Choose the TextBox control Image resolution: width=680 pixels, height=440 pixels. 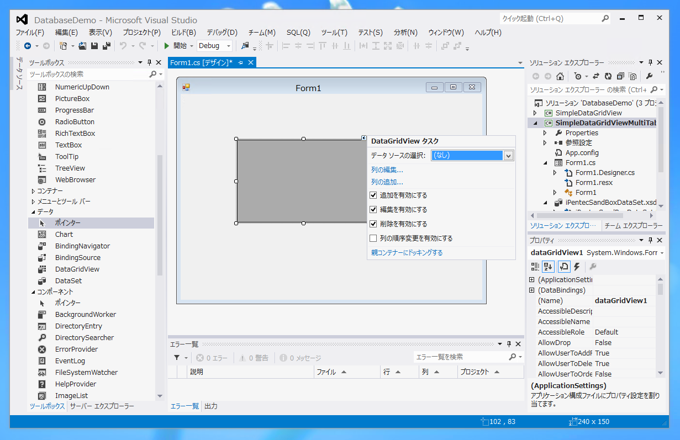68,145
